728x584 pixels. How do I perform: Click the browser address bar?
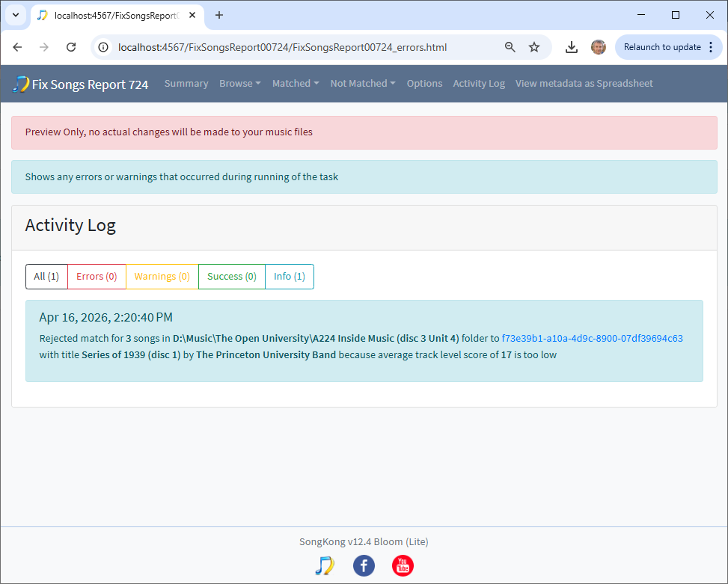point(299,47)
